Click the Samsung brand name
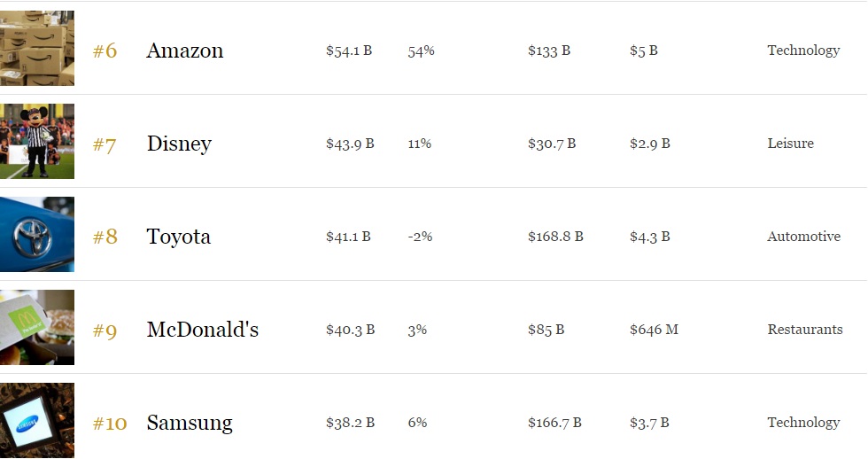Screen dimensions: 868x459 pos(190,424)
